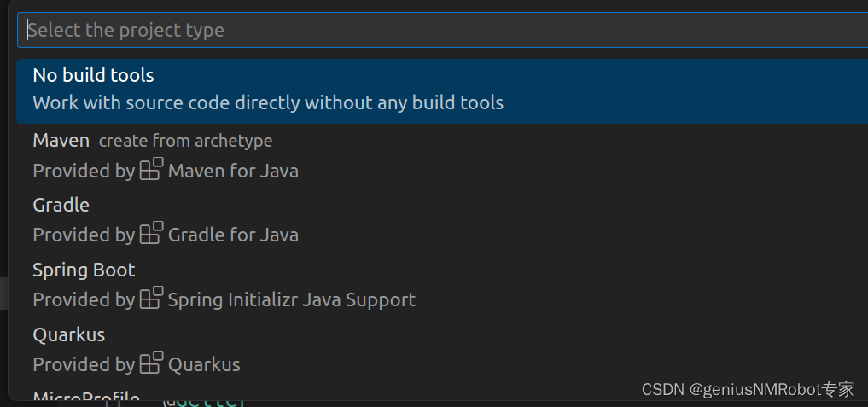Image resolution: width=868 pixels, height=407 pixels.
Task: Click extension icon beside Gradle for Java
Action: 151,233
